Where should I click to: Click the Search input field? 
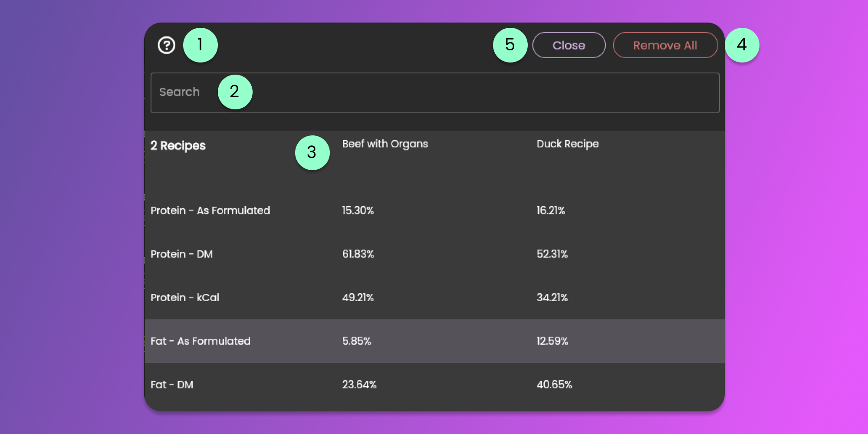(x=434, y=93)
